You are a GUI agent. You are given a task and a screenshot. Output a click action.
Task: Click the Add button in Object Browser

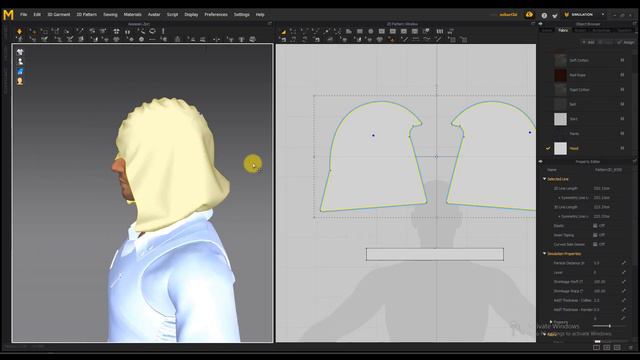589,42
